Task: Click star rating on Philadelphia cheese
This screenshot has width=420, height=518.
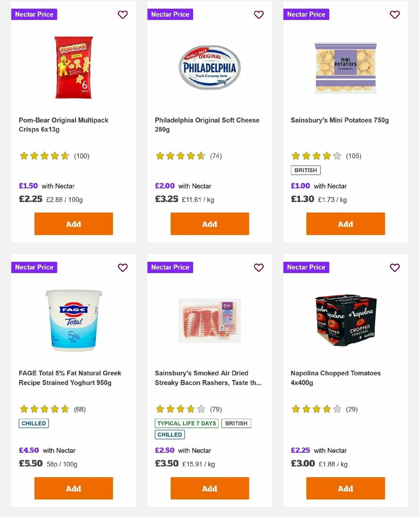Action: tap(179, 156)
